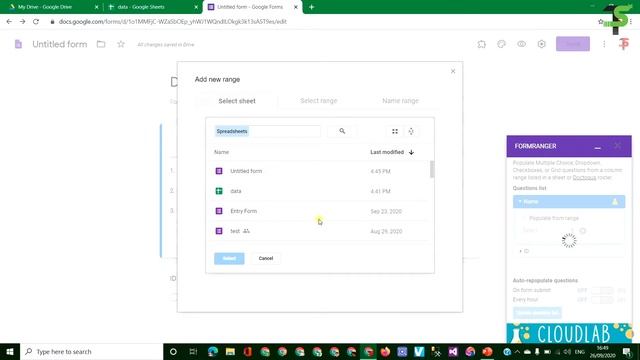This screenshot has height=360, width=640.
Task: Switch file picker to grid view
Action: pos(395,131)
